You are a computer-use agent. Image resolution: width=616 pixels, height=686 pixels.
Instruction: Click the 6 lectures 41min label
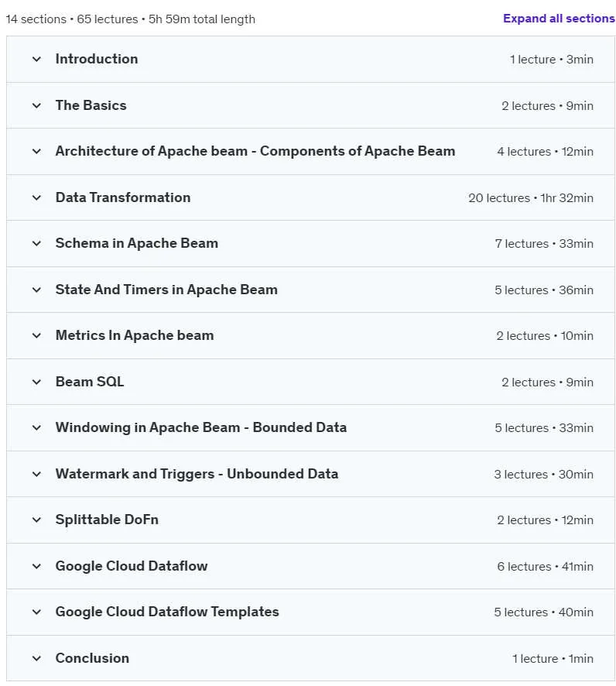click(x=545, y=567)
